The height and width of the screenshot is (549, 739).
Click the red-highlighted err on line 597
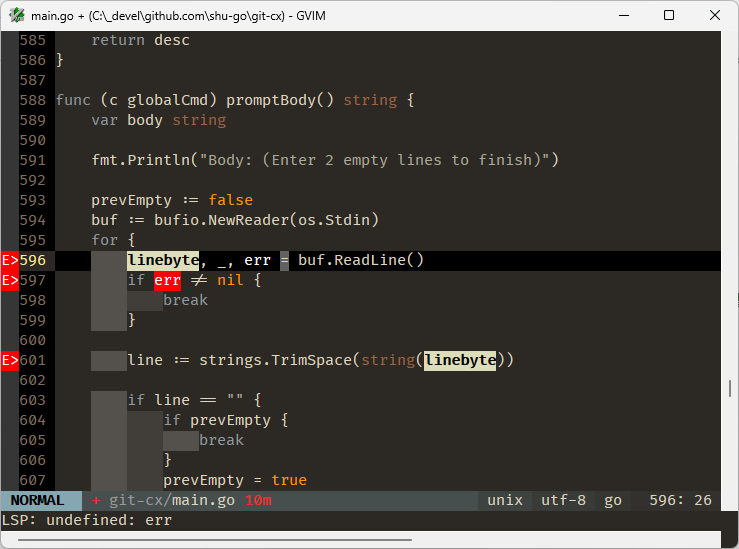pyautogui.click(x=167, y=281)
